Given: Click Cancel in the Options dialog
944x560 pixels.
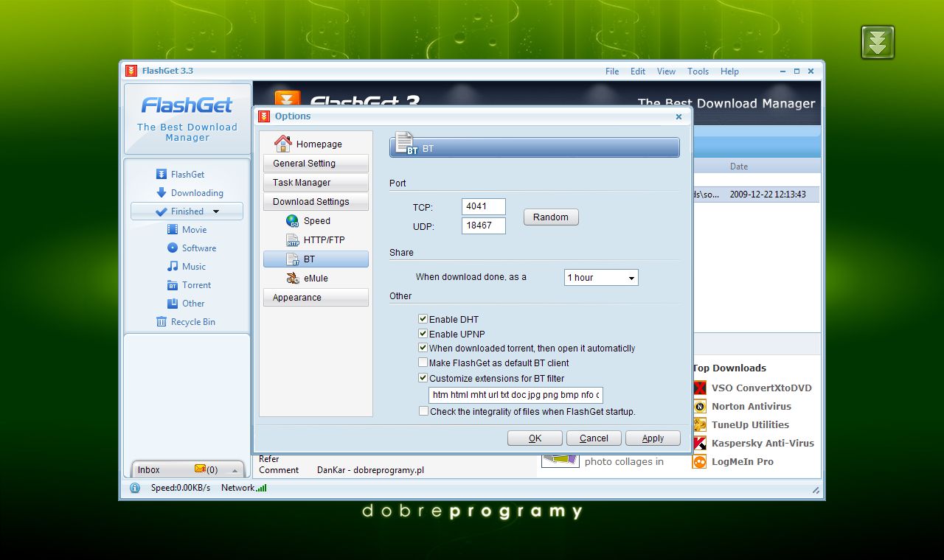Looking at the screenshot, I should [x=594, y=438].
